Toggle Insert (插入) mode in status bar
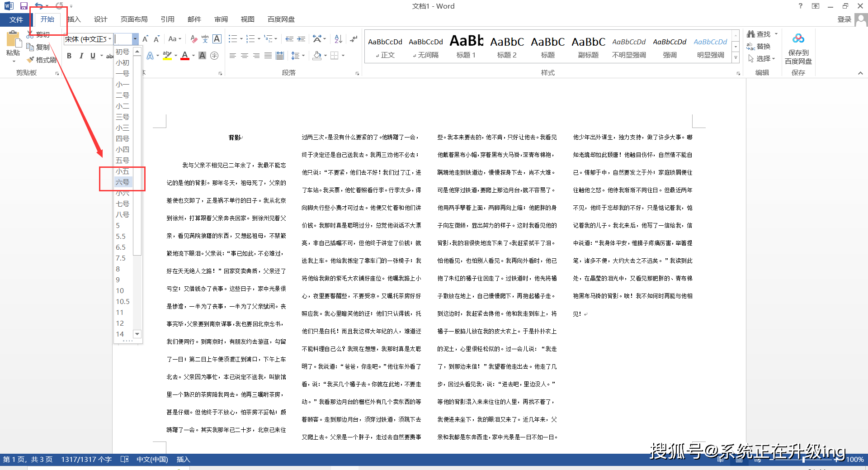Image resolution: width=868 pixels, height=470 pixels. pos(183,459)
